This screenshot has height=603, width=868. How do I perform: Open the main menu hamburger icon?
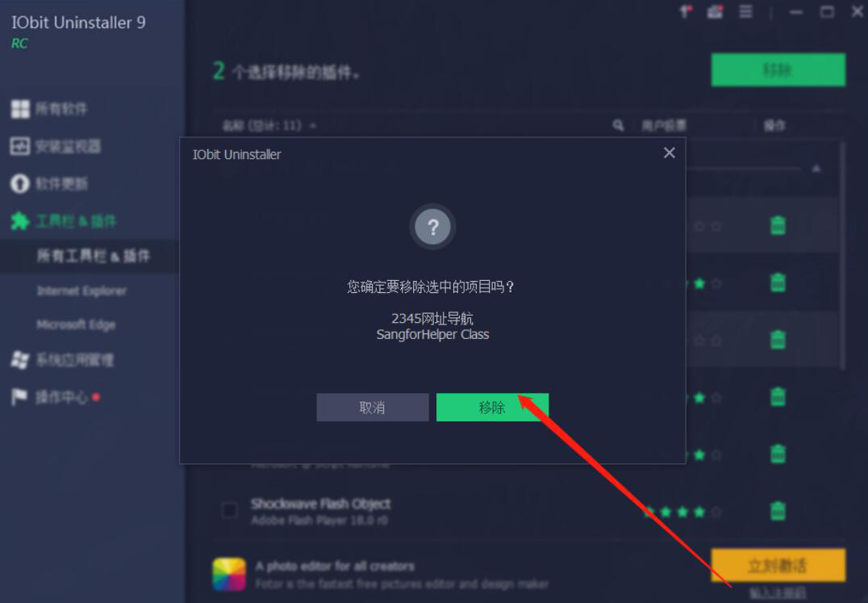(745, 11)
